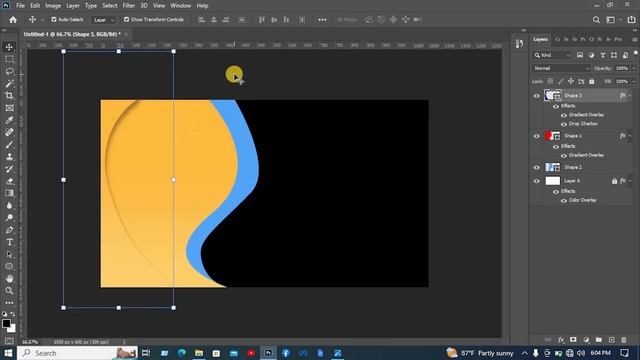Screen dimensions: 640x360
Task: Switch to the Layers panel tab
Action: click(540, 39)
